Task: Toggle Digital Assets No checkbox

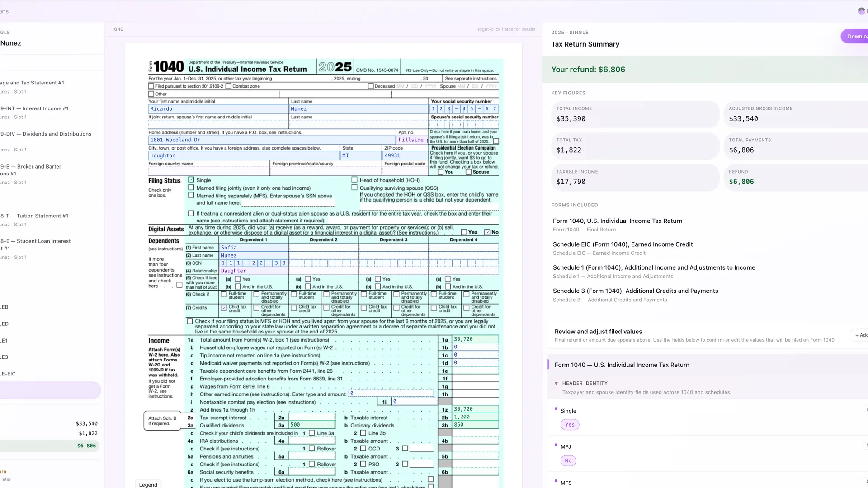Action: click(487, 232)
